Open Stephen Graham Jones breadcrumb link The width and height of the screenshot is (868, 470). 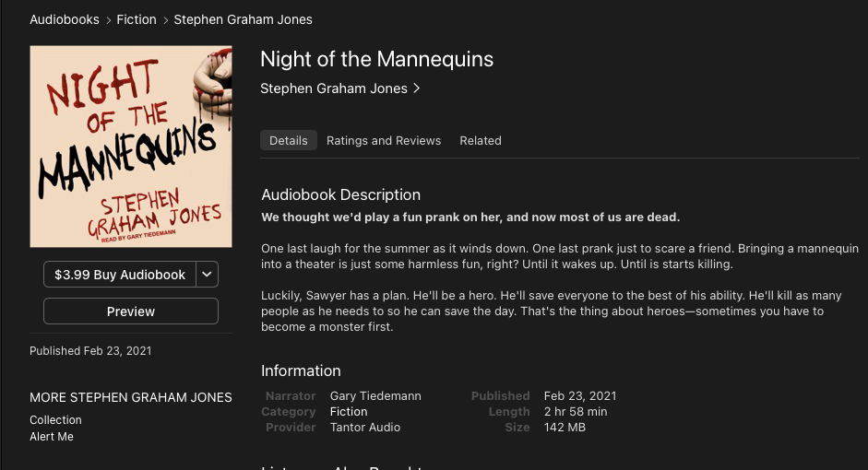[243, 19]
